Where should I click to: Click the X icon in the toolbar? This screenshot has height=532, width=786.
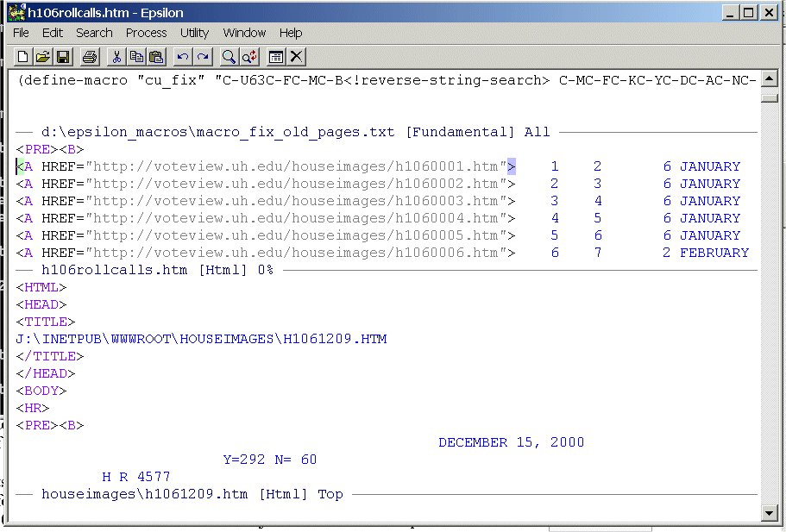tap(296, 57)
